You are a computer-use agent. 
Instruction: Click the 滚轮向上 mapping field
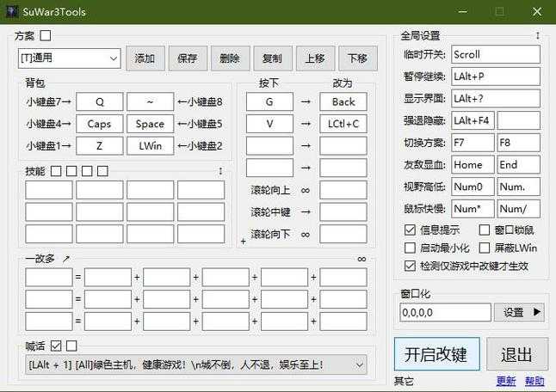[343, 190]
